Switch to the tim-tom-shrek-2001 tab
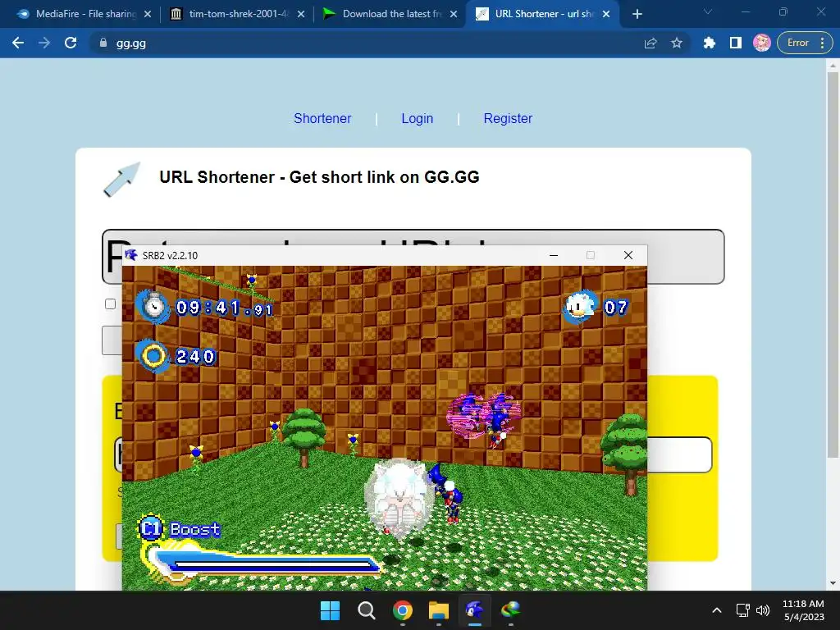This screenshot has width=840, height=630. [x=235, y=14]
